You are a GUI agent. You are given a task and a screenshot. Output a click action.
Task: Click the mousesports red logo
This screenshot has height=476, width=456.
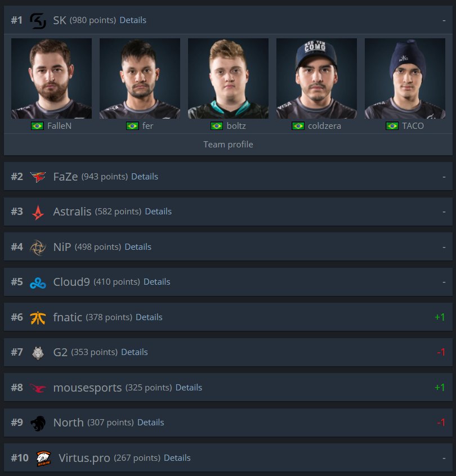[x=38, y=388]
